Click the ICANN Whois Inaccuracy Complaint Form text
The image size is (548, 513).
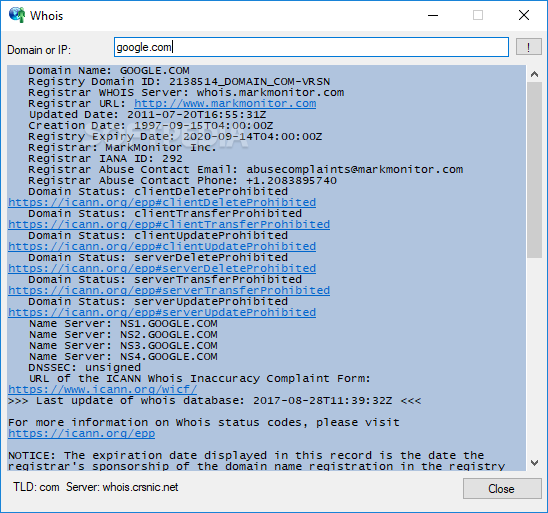point(200,379)
